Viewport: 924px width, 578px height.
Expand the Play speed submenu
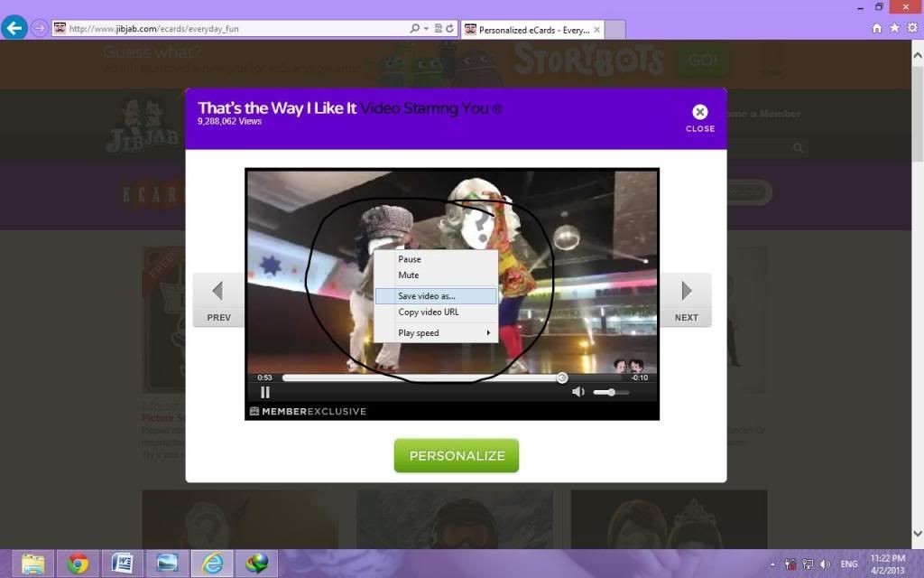coord(437,332)
